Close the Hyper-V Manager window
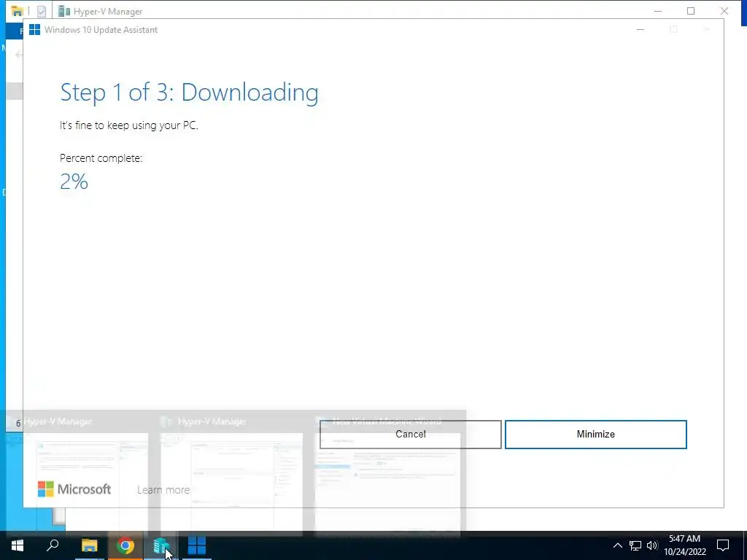Viewport: 747px width, 560px height. 724,11
